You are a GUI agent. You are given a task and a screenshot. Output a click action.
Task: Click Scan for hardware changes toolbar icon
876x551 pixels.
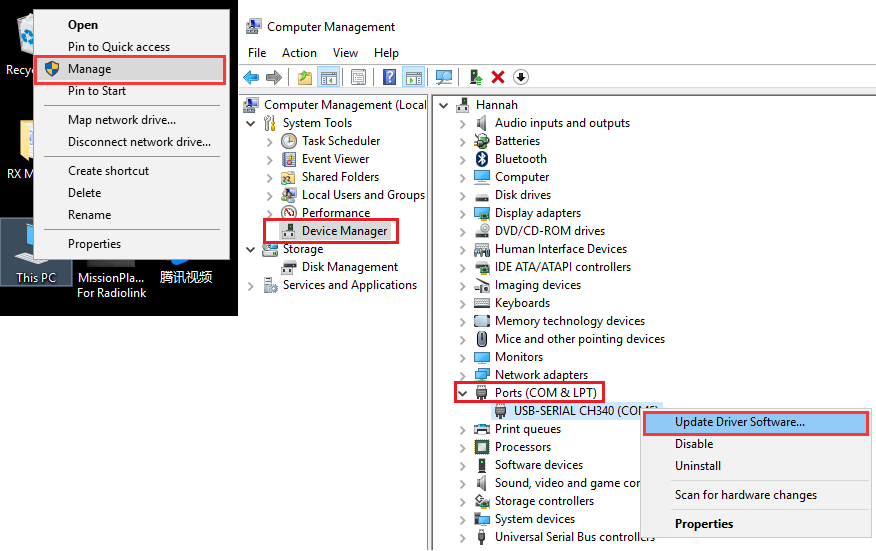coord(444,78)
